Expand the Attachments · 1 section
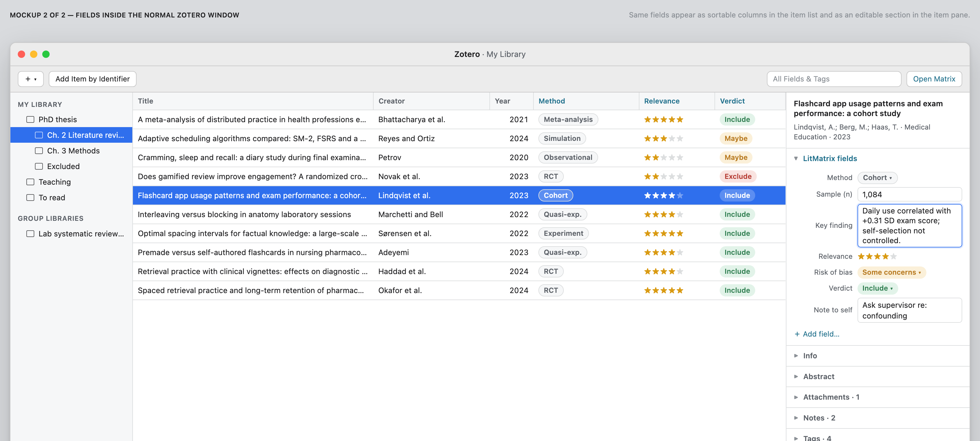Screen dimensions: 980x441 coord(877,397)
